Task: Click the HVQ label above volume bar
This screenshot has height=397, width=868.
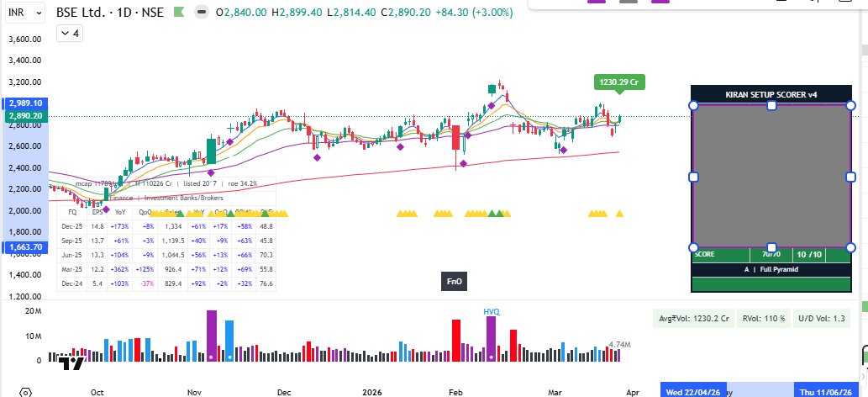Action: tap(492, 311)
